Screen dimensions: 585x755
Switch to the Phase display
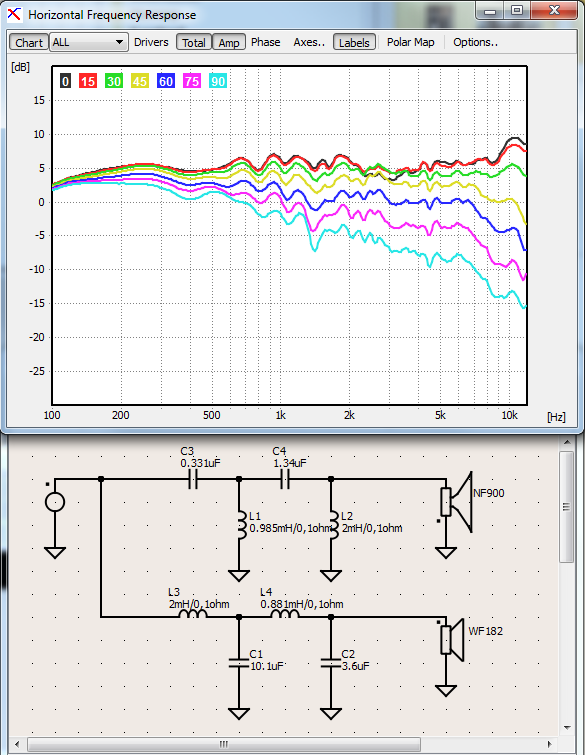(265, 42)
